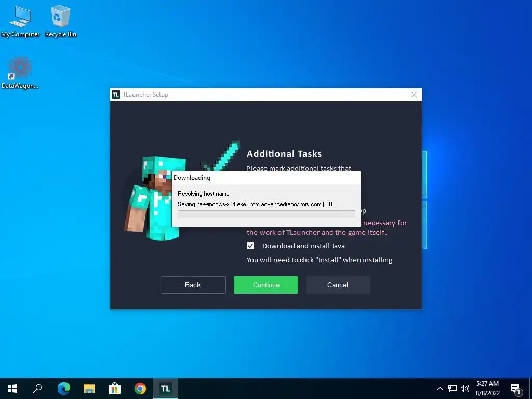
Task: Click 'the work of TLauncher and the game itself' text
Action: [x=316, y=232]
